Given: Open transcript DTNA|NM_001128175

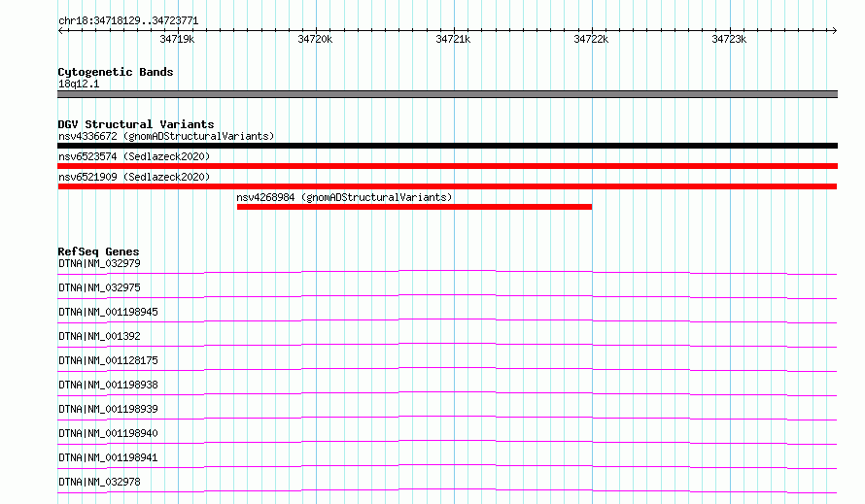Looking at the screenshot, I should click(x=108, y=360).
